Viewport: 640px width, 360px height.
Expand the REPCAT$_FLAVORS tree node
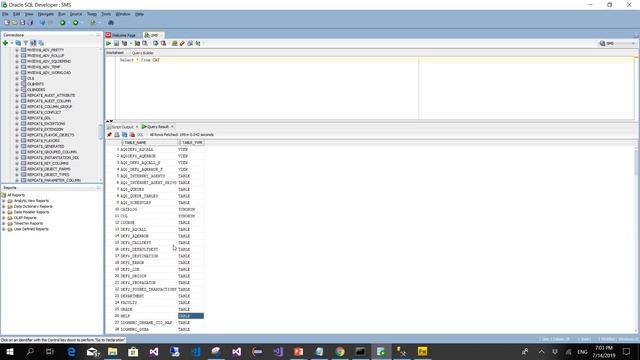17,140
